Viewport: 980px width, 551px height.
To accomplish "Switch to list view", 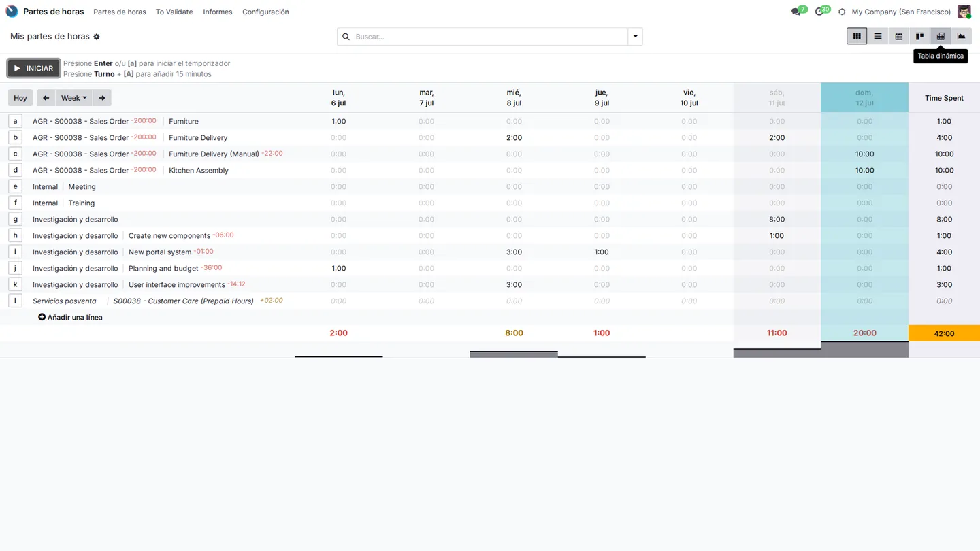I will pos(878,36).
